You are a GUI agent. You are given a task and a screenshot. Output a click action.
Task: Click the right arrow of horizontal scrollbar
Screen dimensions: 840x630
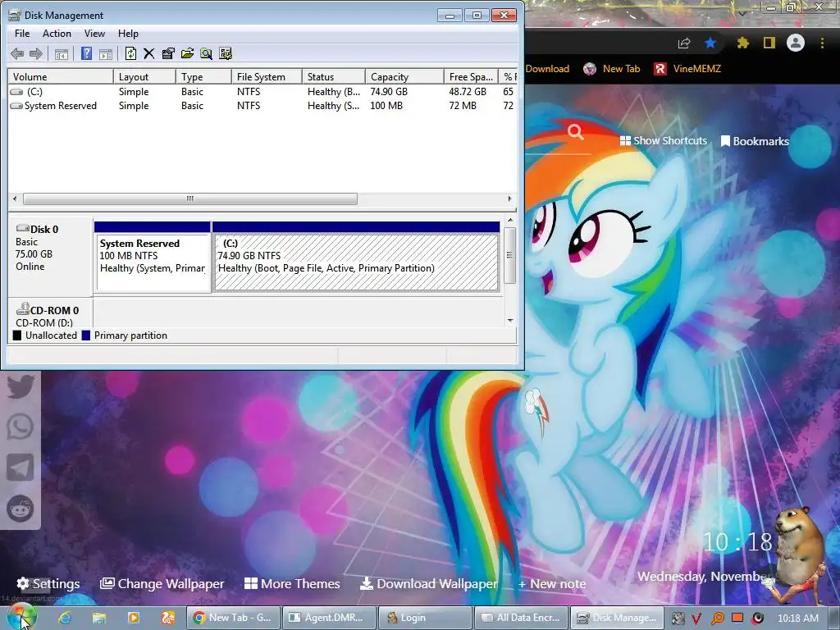pos(510,199)
